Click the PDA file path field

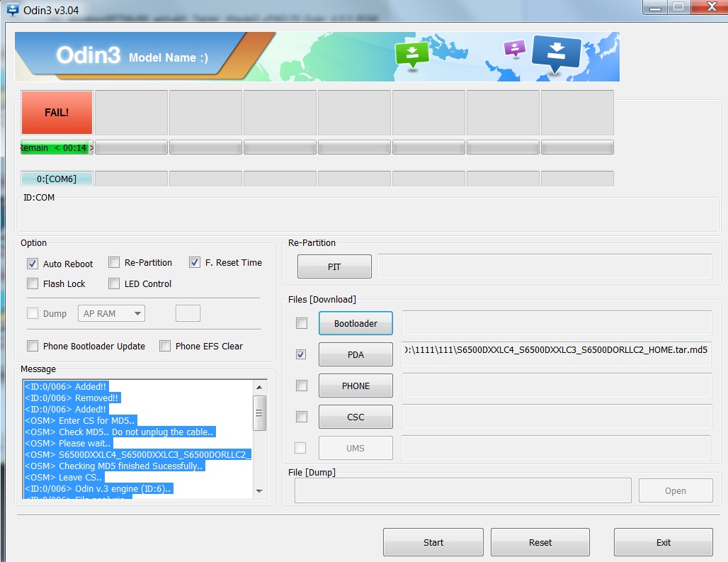coord(556,354)
